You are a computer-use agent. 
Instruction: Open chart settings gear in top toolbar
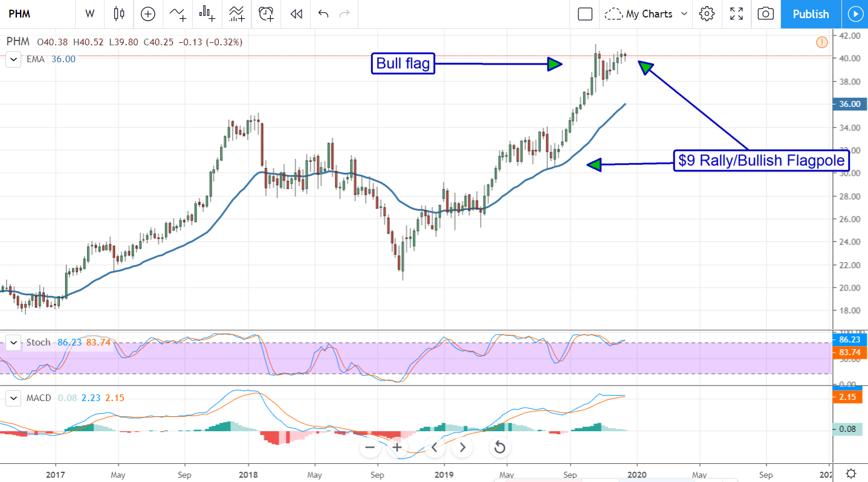tap(707, 14)
